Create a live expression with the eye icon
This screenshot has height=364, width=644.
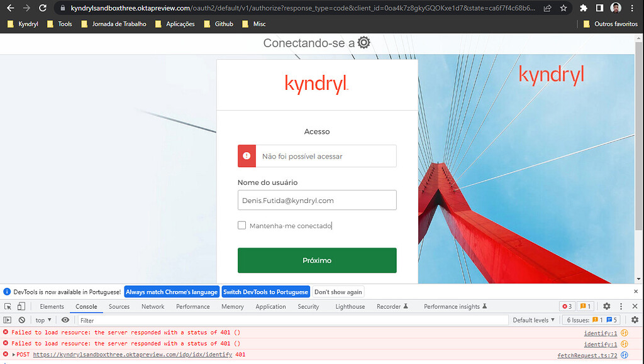click(65, 319)
